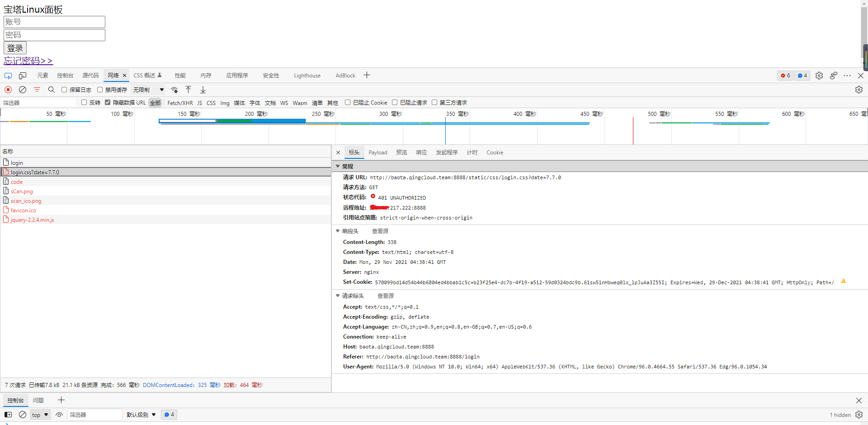This screenshot has height=425, width=868.
Task: Open the 无限制 throttling dropdown
Action: [148, 90]
